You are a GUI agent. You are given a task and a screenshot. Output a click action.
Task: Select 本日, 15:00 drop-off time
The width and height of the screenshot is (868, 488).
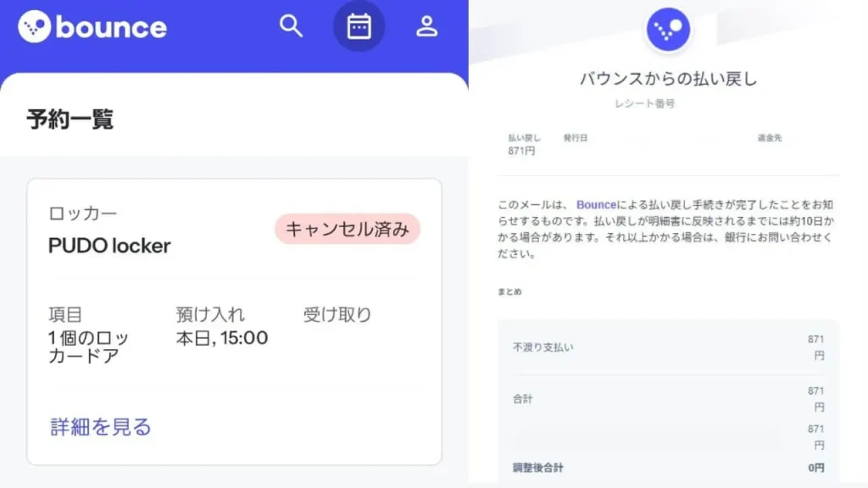tap(222, 338)
